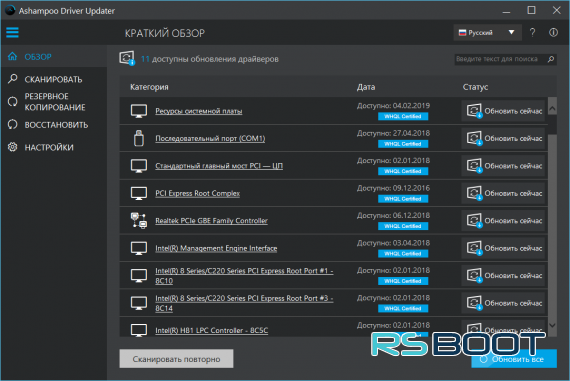Update Root Port #1 - 8C10 driver now
This screenshot has width=570, height=381.
coord(504,276)
